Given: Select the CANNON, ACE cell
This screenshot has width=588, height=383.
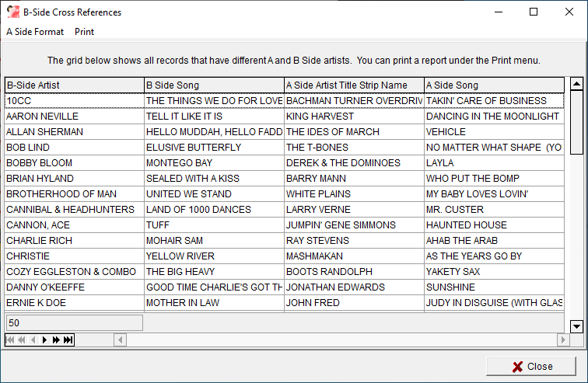Looking at the screenshot, I should [74, 225].
